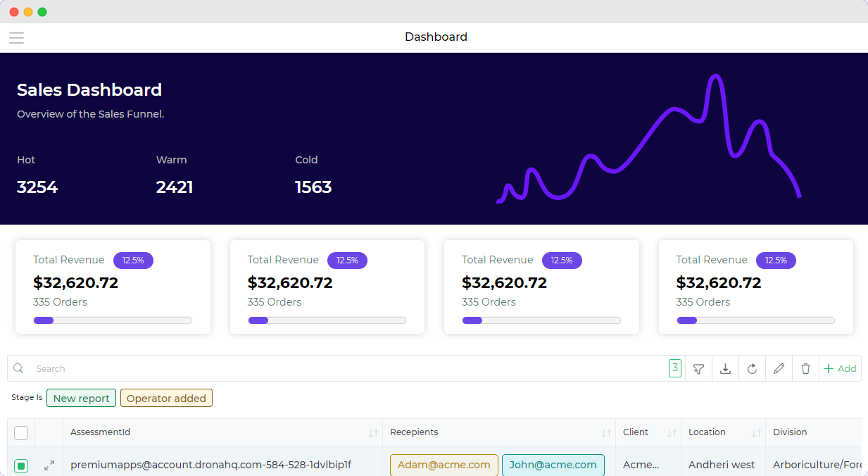
Task: Sort the AssessmentId column
Action: click(x=373, y=432)
